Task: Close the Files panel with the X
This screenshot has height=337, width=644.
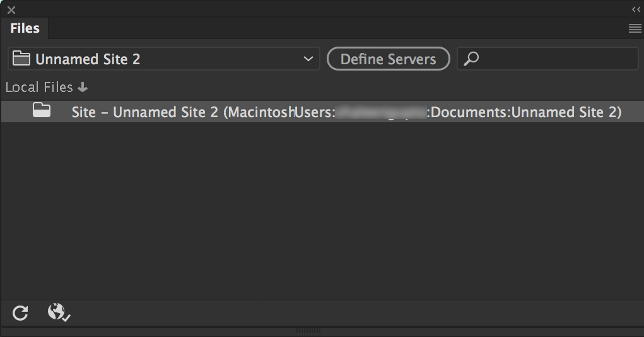Action: [11, 10]
